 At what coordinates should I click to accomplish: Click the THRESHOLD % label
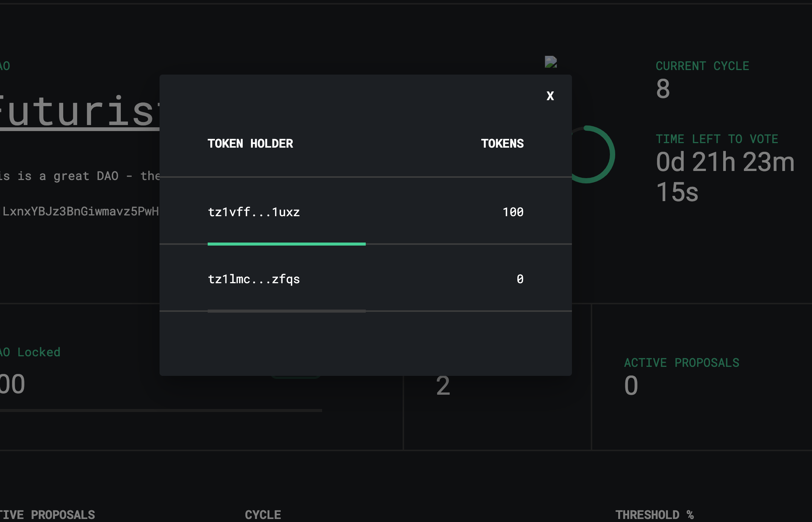pyautogui.click(x=655, y=514)
